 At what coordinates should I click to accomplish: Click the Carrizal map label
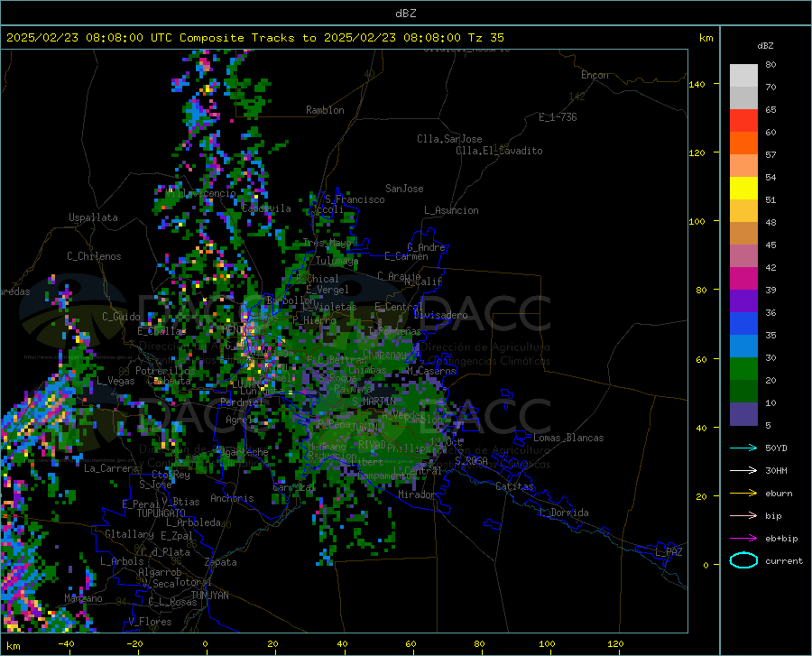pyautogui.click(x=294, y=487)
